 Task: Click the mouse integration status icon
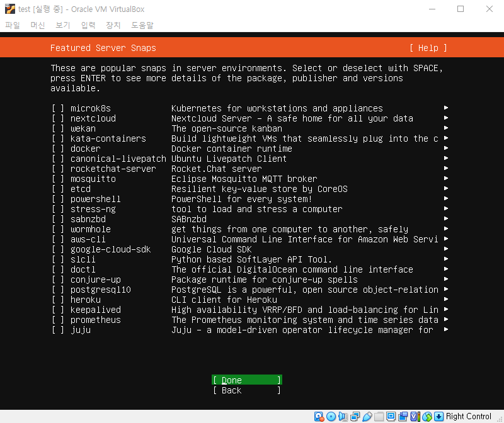click(427, 417)
